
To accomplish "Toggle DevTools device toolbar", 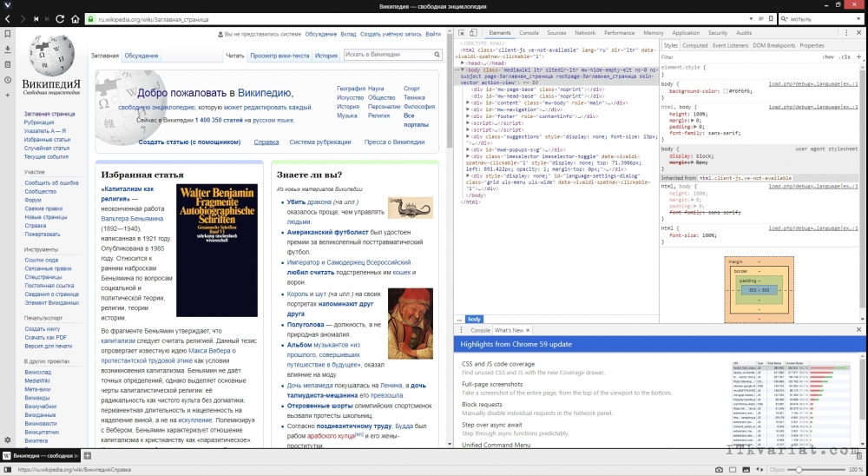I will coord(473,33).
